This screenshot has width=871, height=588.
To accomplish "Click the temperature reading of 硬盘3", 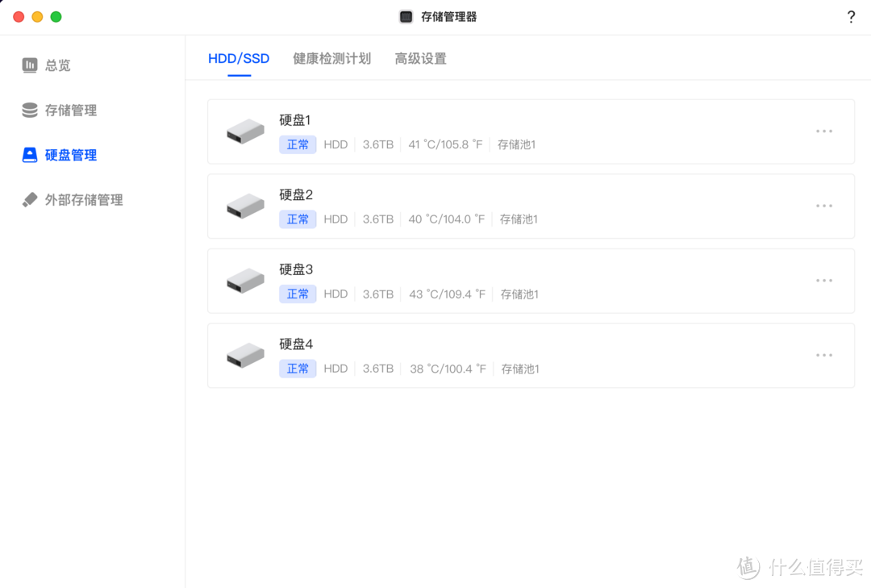I will (447, 294).
